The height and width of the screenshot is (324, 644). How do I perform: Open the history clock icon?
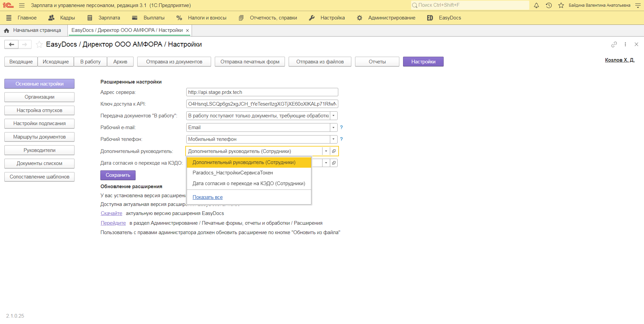click(549, 5)
